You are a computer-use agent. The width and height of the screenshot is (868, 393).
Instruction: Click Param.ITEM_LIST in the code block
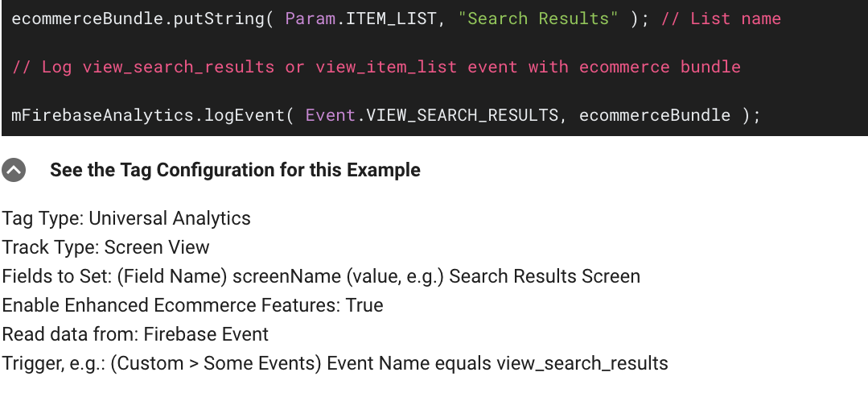click(x=362, y=19)
